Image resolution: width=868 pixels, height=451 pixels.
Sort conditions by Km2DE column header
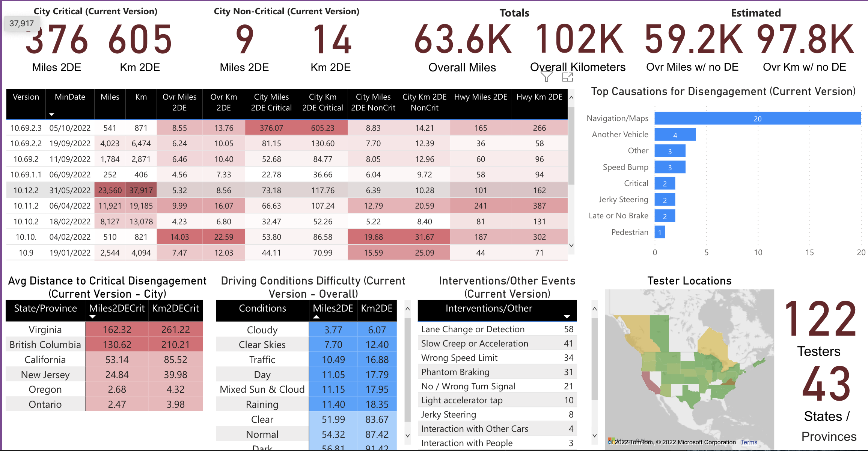tap(377, 308)
